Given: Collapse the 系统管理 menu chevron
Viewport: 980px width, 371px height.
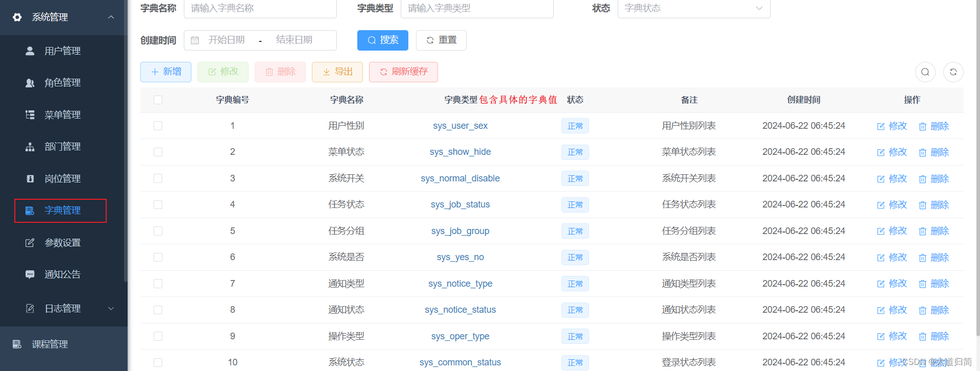Looking at the screenshot, I should click(111, 17).
